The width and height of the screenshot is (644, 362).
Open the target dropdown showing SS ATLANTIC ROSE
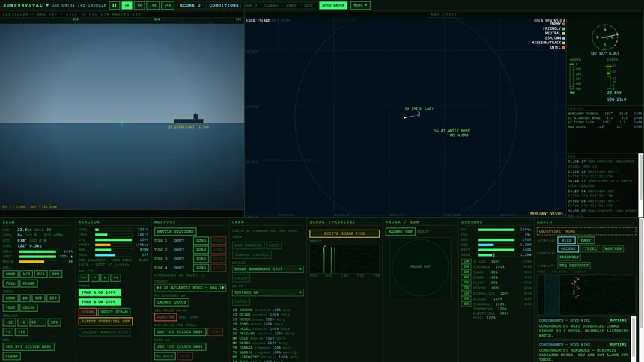pyautogui.click(x=190, y=288)
